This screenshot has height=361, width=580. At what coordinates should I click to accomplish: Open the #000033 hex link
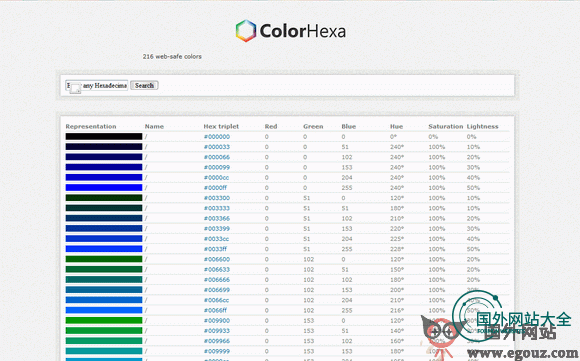pyautogui.click(x=217, y=147)
